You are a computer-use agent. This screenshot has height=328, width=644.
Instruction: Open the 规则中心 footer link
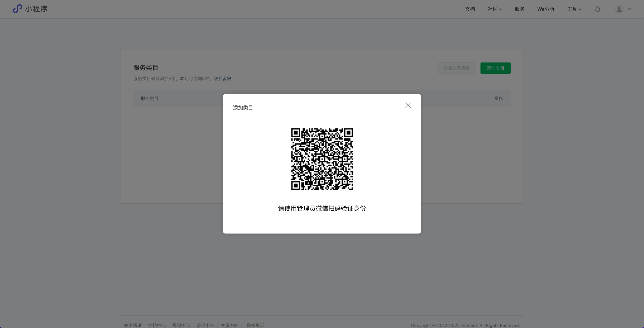(x=181, y=325)
